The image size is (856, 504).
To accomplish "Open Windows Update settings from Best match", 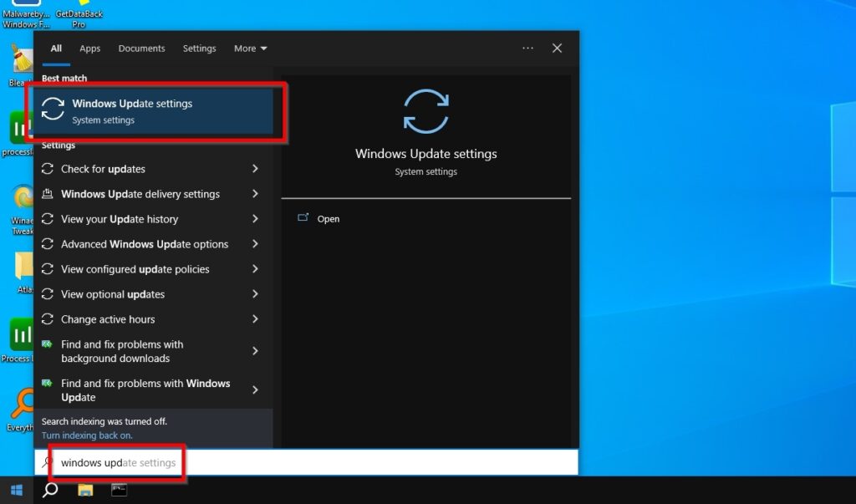I will tap(133, 103).
